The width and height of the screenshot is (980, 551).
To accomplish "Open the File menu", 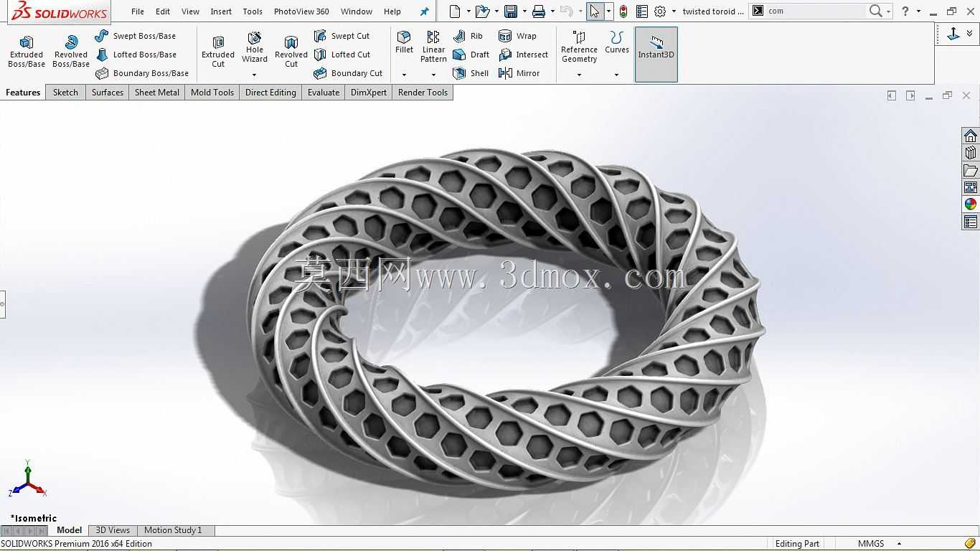I will [138, 11].
